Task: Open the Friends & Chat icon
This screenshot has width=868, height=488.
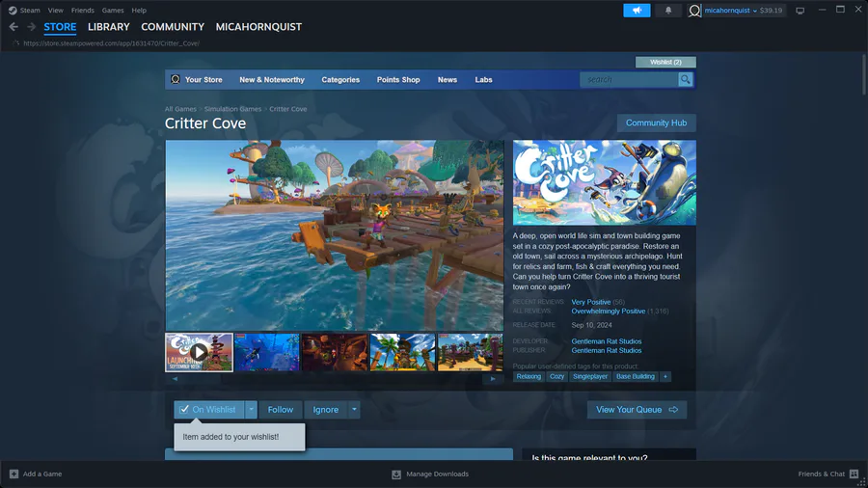Action: [854, 474]
